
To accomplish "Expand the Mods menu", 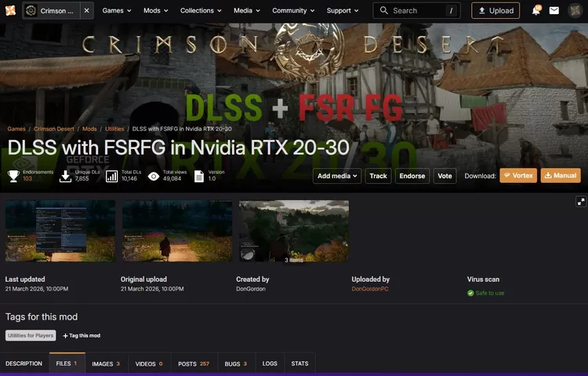I will point(156,10).
